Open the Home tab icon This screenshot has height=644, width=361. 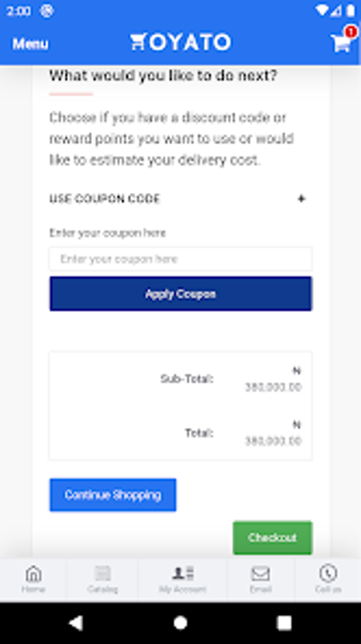(34, 574)
